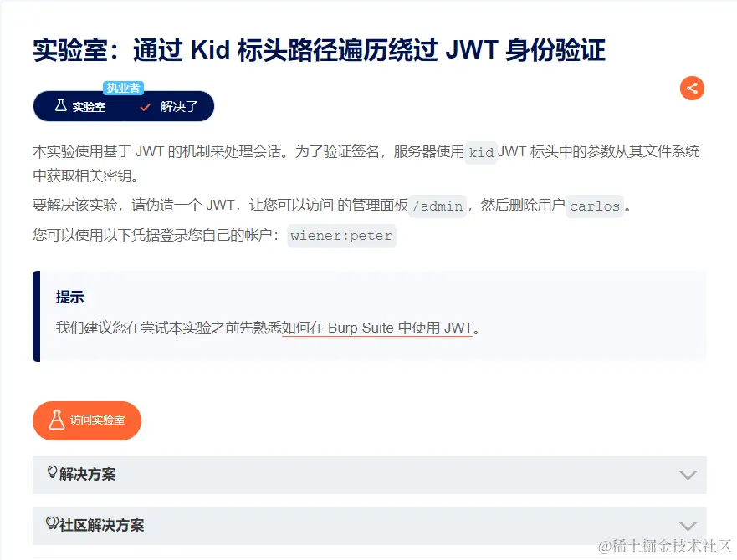Open the 社区解决方案 section header

tap(370, 525)
